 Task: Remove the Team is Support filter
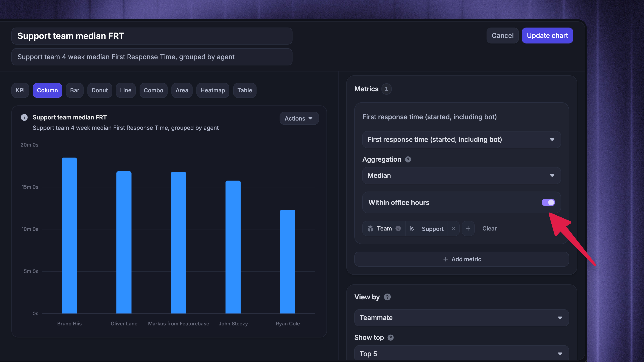tap(454, 229)
